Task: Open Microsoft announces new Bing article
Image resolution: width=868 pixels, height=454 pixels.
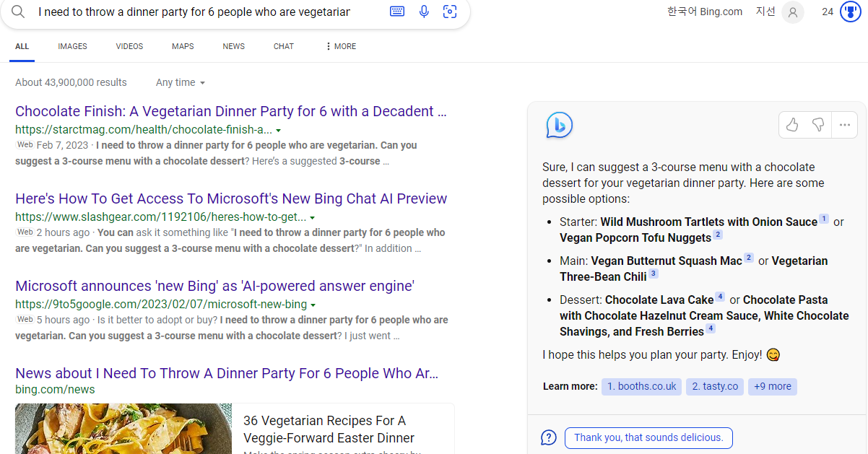Action: click(x=214, y=286)
